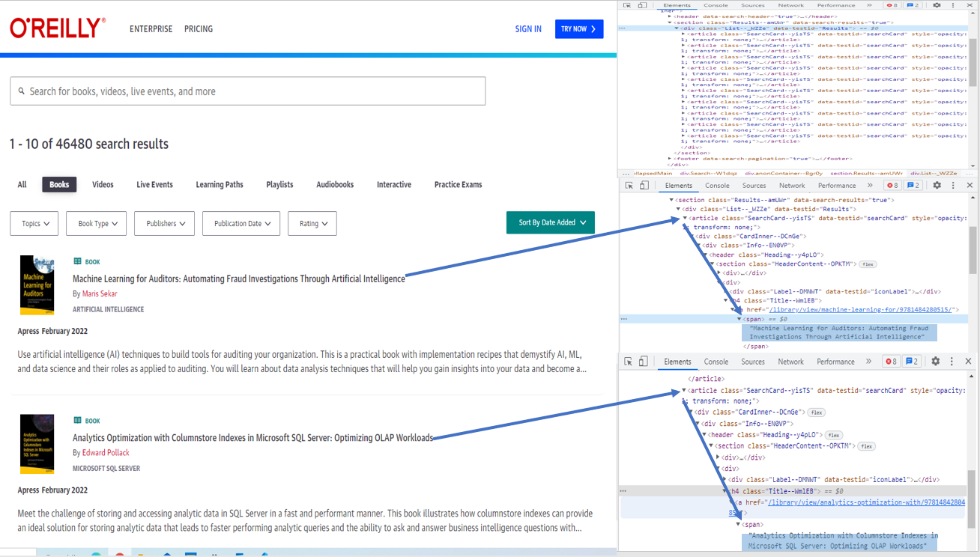Select the All results tab
This screenshot has width=980, height=557.
[x=22, y=184]
